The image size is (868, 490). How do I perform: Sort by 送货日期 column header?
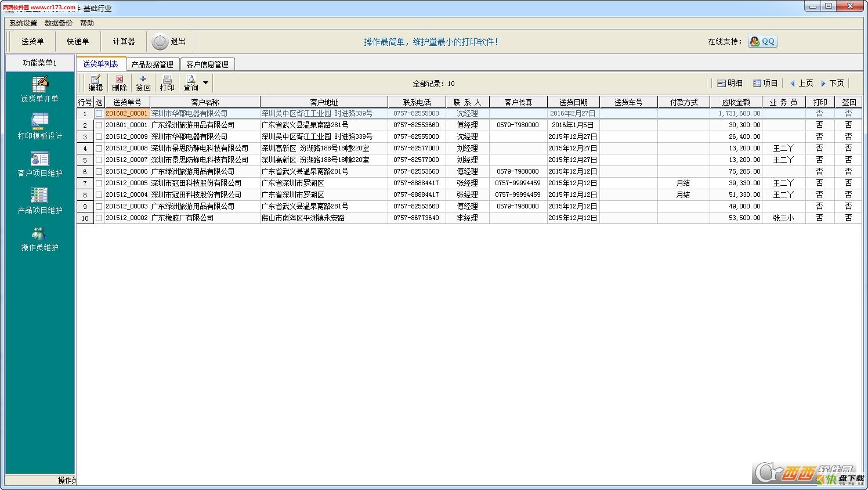coord(573,102)
